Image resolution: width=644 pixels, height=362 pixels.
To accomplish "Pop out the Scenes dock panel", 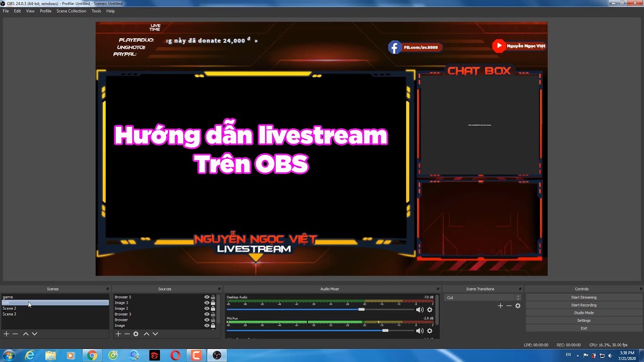I will click(107, 289).
